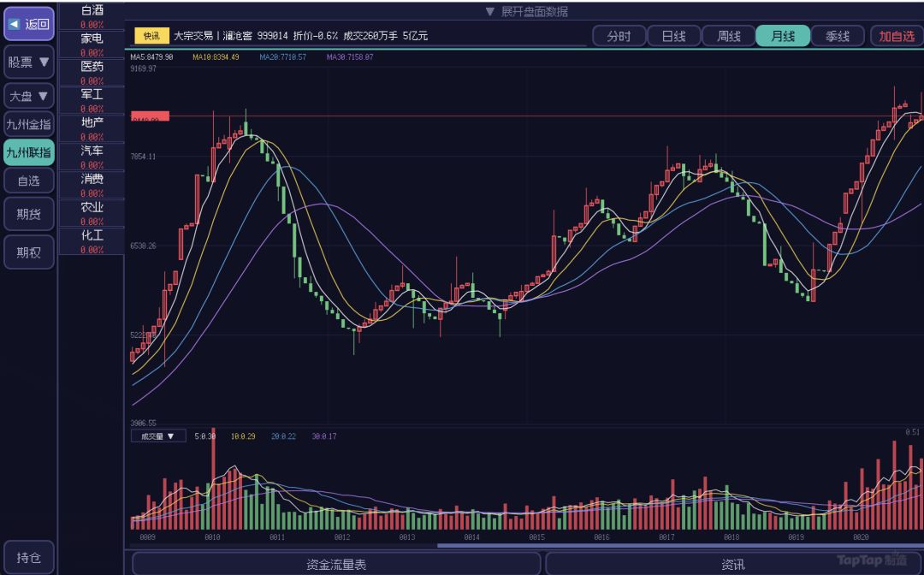Viewport: 924px width, 575px height.
Task: Click the MA30:7158.07 indicator label
Action: point(350,57)
